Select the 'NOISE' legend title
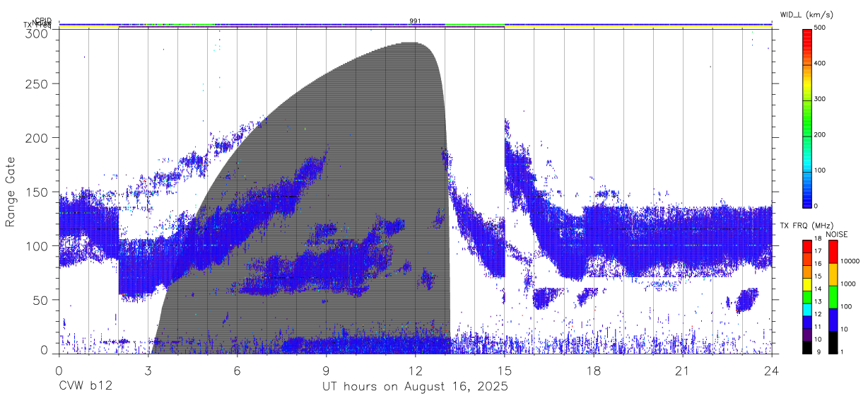 click(836, 234)
